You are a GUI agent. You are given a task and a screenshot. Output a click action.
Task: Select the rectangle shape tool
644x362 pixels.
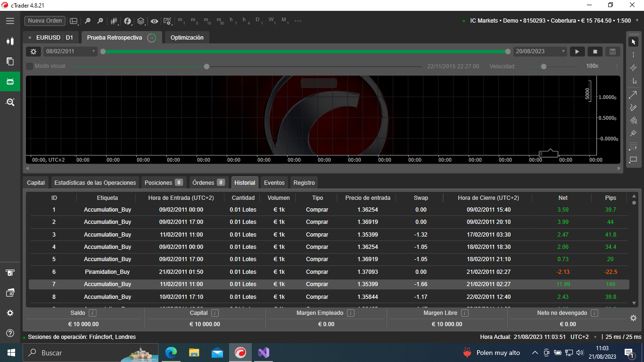(633, 159)
